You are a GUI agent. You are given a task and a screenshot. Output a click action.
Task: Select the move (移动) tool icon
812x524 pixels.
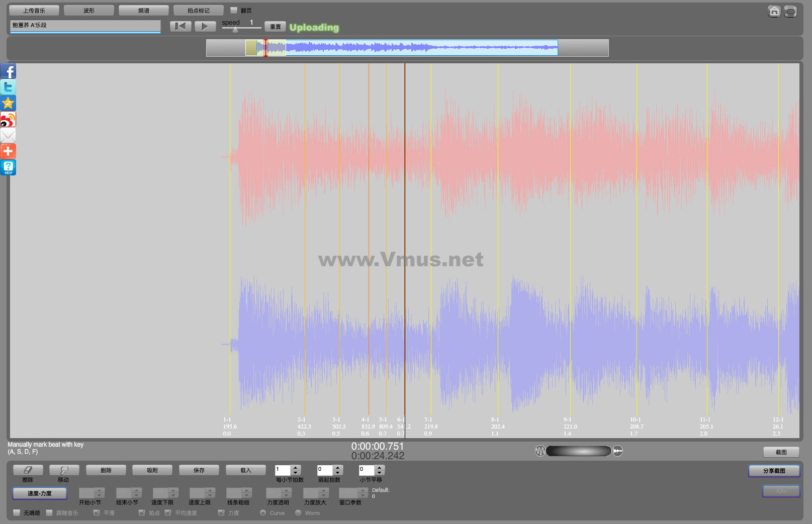point(64,470)
